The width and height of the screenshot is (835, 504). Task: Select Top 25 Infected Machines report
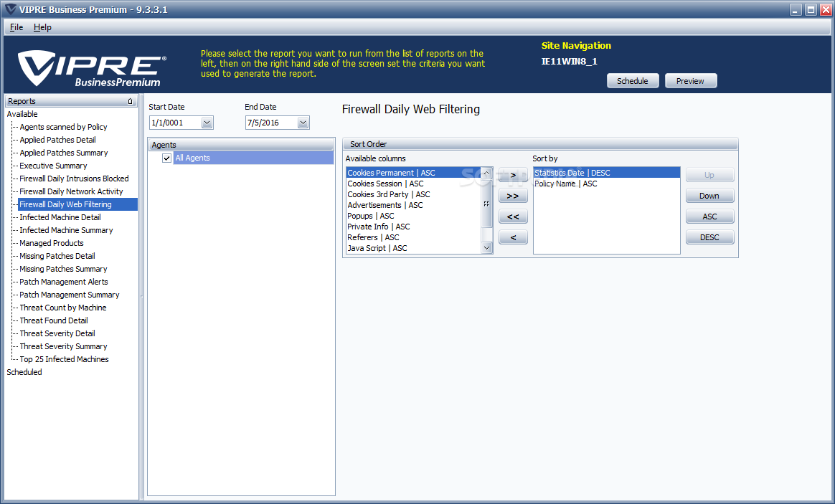coord(64,359)
